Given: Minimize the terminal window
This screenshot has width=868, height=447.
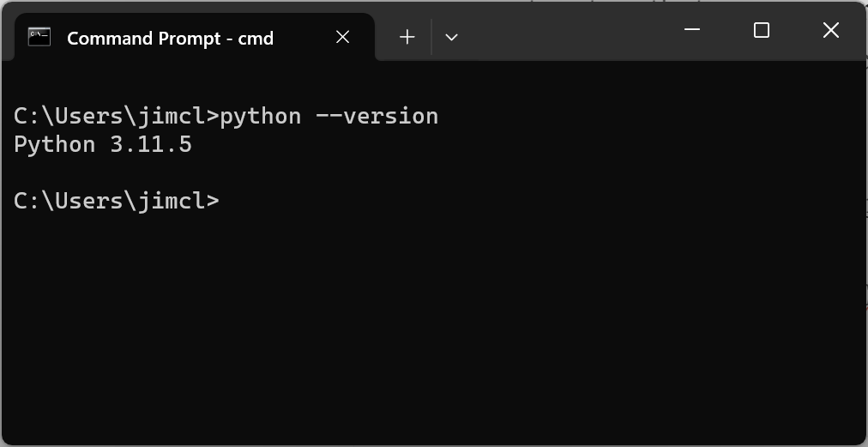Looking at the screenshot, I should click(692, 31).
